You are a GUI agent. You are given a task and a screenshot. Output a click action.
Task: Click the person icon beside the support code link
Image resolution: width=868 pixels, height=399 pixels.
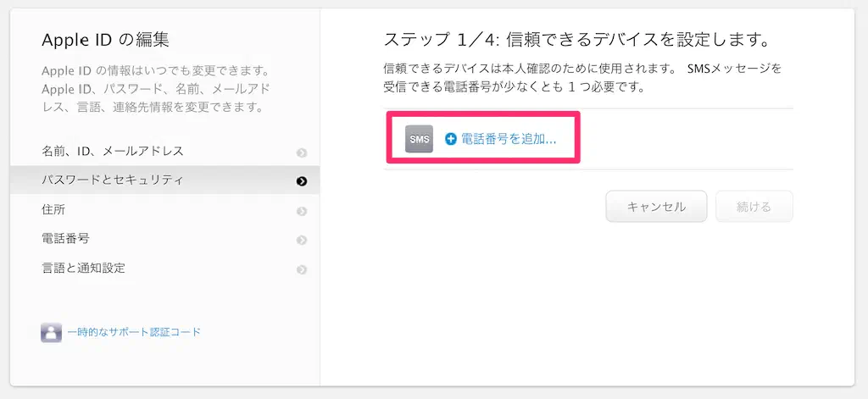pyautogui.click(x=51, y=332)
